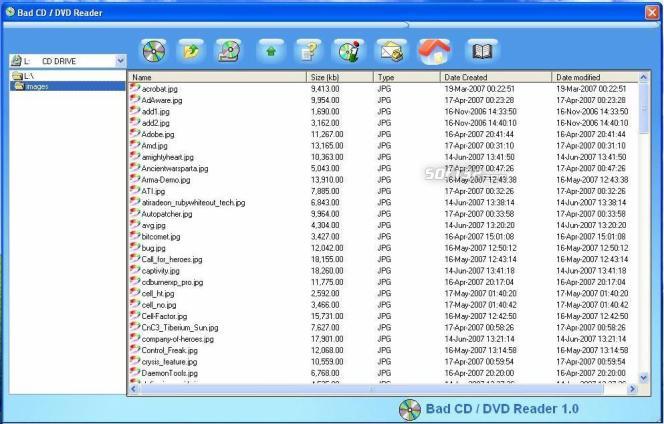Image resolution: width=664 pixels, height=424 pixels.
Task: Select file add2.jpg
Action: click(155, 123)
